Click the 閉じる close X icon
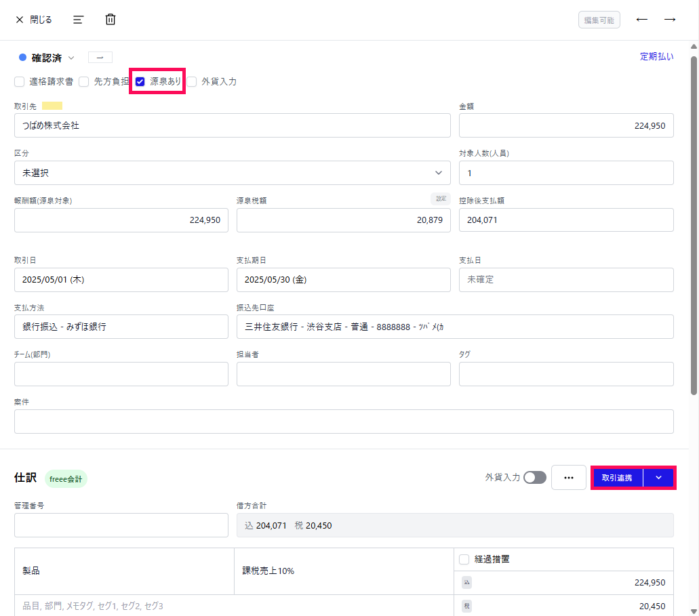Image resolution: width=699 pixels, height=616 pixels. coord(20,20)
